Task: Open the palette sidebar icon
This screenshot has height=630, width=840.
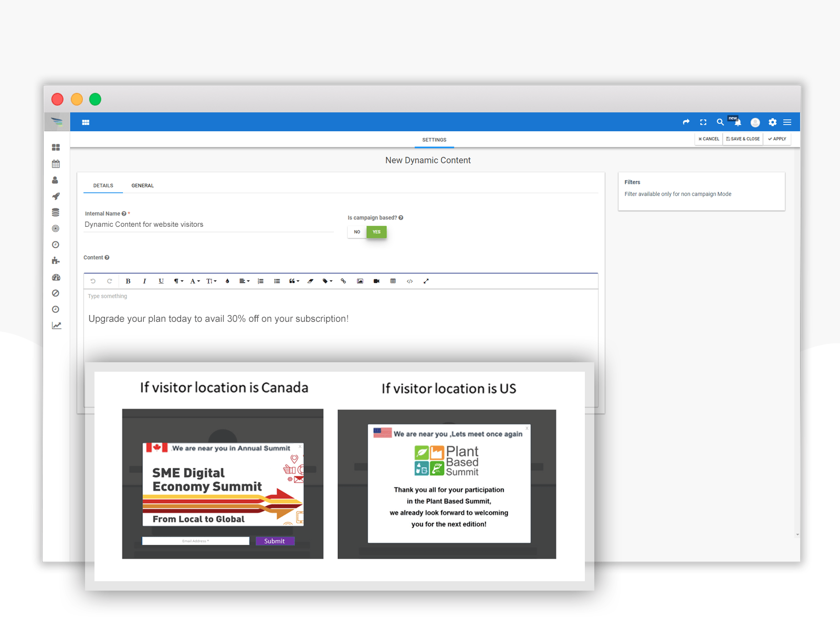Action: pos(56,277)
